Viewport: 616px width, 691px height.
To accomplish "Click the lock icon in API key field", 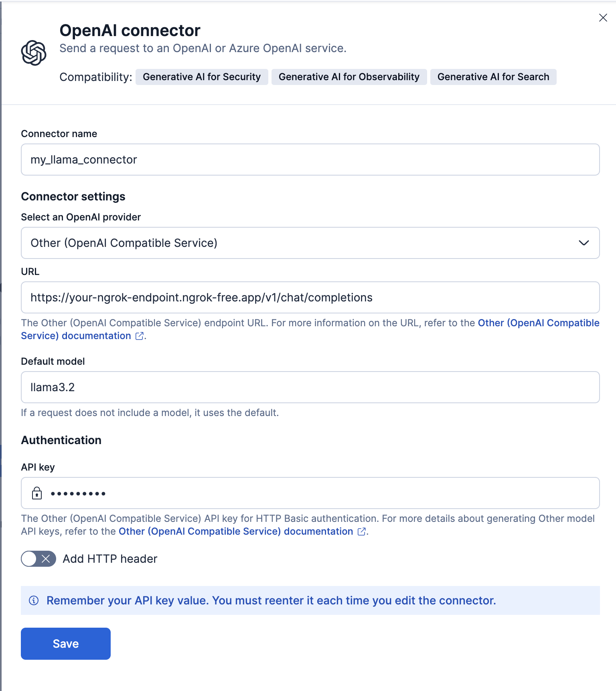I will (37, 493).
